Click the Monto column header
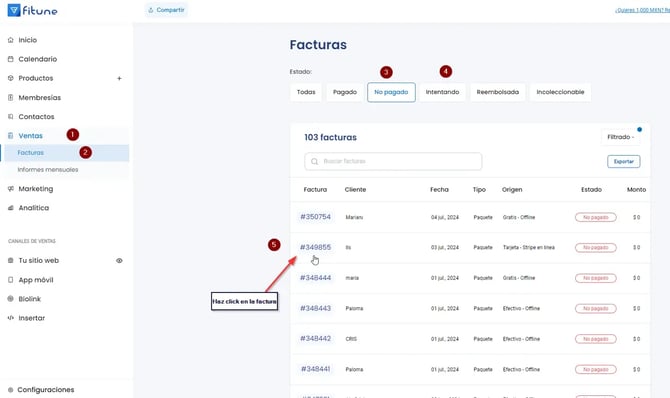 tap(636, 189)
